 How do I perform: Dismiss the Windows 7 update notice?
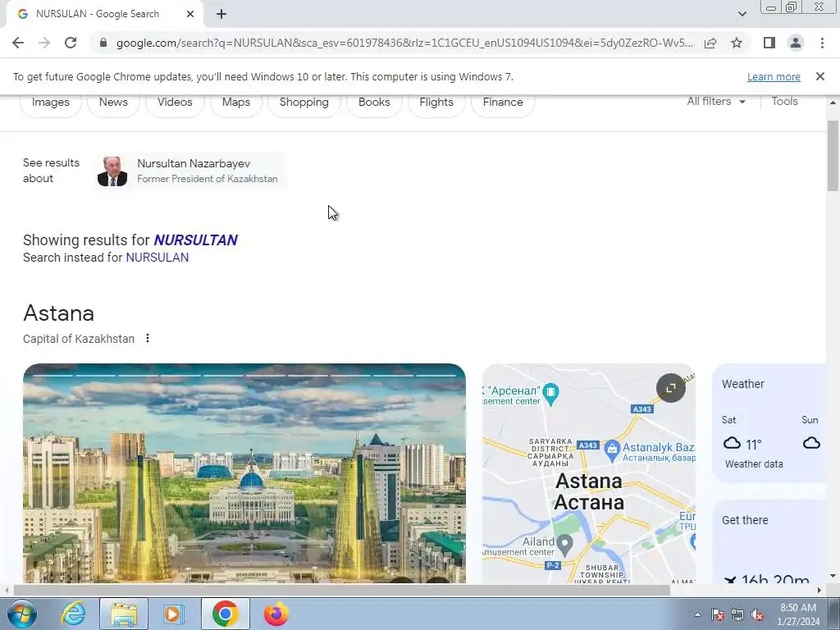click(819, 76)
